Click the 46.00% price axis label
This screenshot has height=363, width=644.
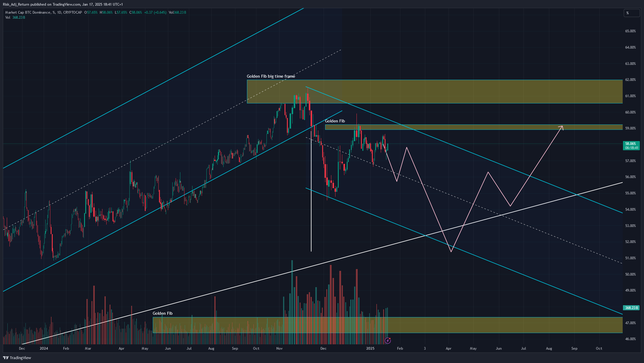630,339
